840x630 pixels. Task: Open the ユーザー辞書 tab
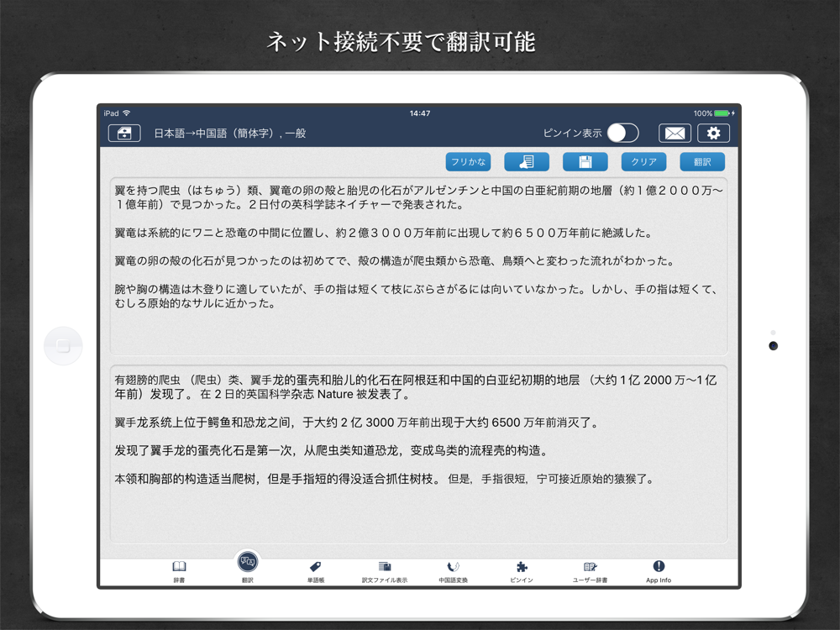tap(590, 571)
